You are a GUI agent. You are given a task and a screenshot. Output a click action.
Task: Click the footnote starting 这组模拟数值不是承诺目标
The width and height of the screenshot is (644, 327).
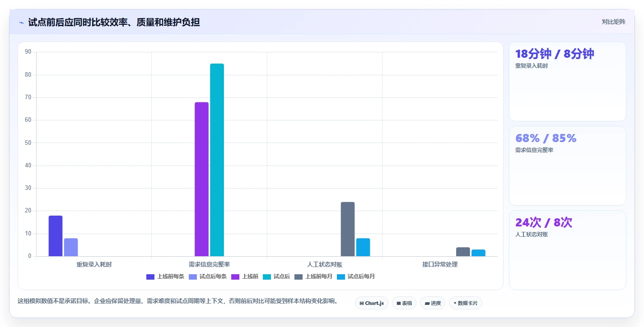point(177,301)
